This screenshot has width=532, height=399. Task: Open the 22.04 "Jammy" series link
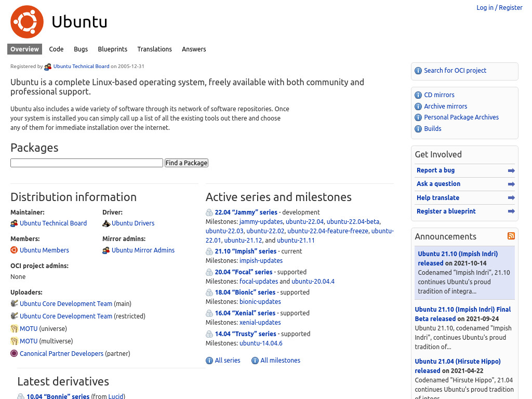[x=246, y=212]
